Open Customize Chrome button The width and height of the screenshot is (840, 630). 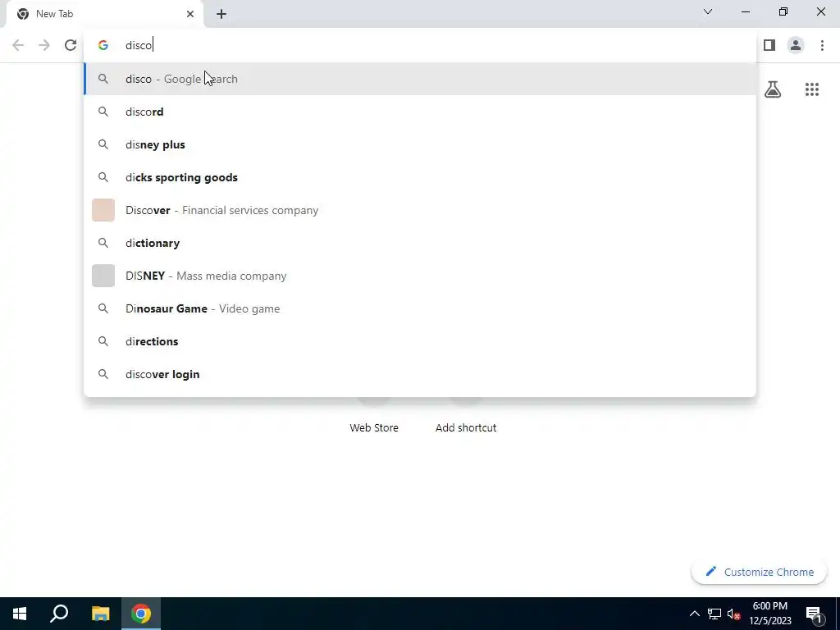point(759,572)
